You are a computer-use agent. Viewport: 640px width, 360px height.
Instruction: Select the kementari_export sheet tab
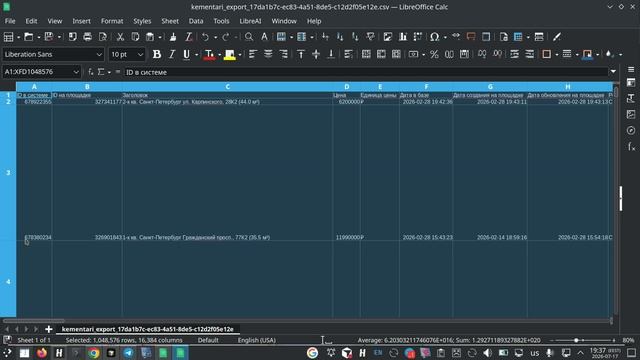tap(148, 329)
